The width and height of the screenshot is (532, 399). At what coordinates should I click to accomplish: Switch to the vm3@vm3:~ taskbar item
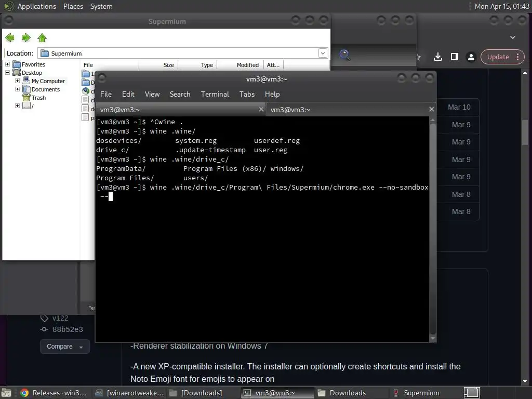point(277,393)
